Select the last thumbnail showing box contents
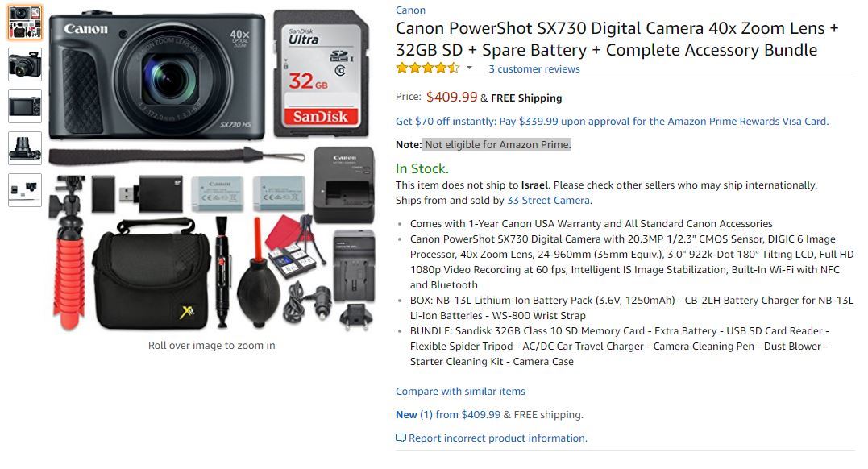This screenshot has width=868, height=469. coord(24,189)
